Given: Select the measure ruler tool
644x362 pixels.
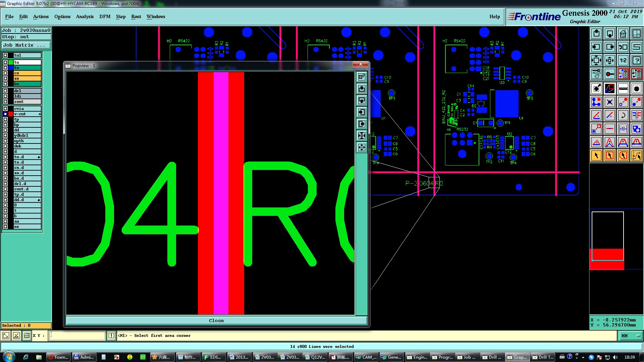Looking at the screenshot, I should tap(623, 88).
